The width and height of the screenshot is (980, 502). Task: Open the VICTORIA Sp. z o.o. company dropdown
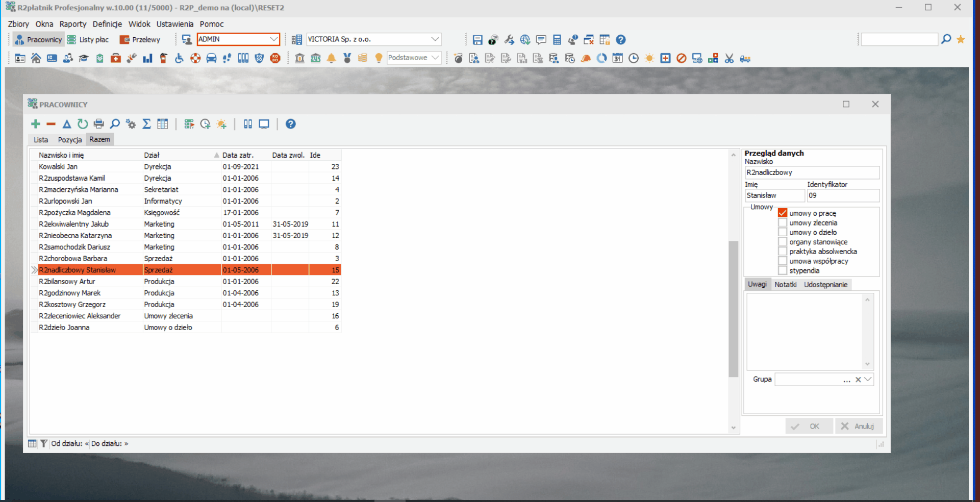click(x=435, y=39)
